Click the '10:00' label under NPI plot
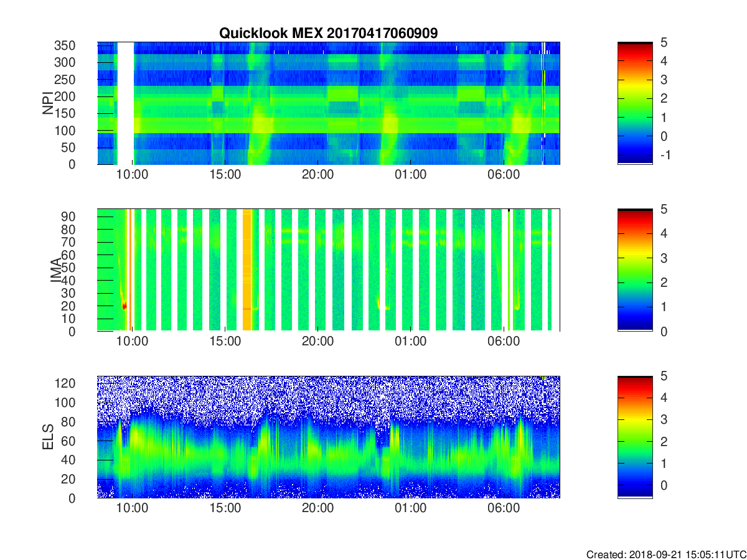 coord(132,175)
